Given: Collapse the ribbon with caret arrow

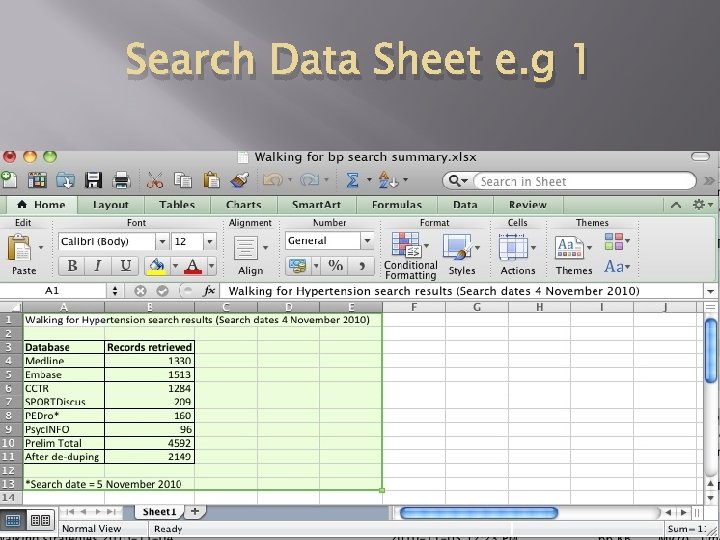Looking at the screenshot, I should point(676,205).
